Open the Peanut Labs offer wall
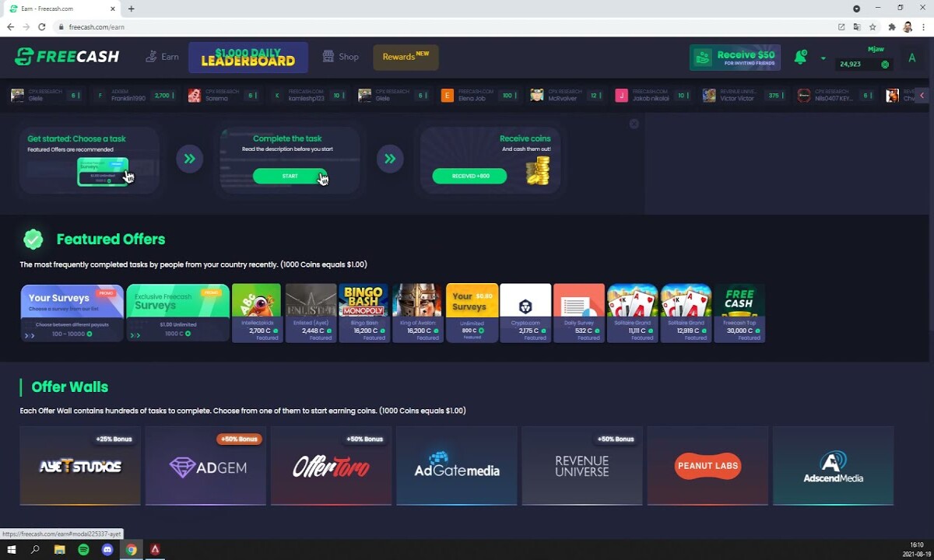Image resolution: width=934 pixels, height=560 pixels. (x=708, y=466)
